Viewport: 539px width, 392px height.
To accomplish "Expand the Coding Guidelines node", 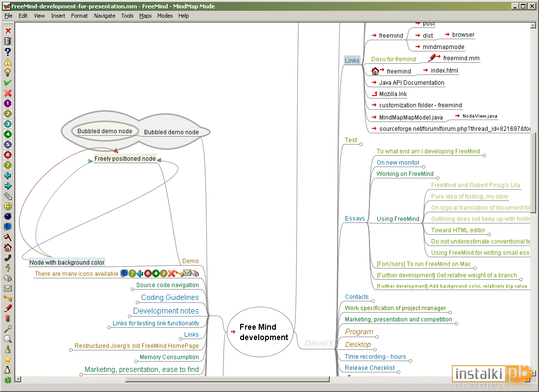I will coord(138,303).
